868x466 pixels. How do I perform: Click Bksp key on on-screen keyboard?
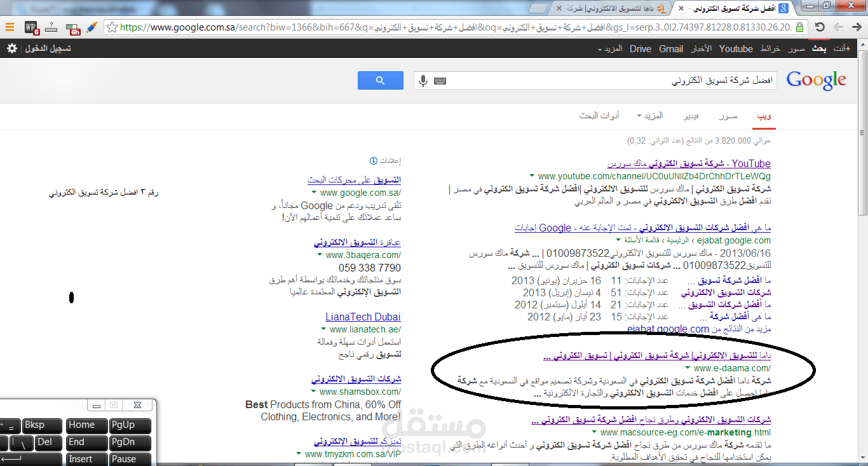(43, 425)
